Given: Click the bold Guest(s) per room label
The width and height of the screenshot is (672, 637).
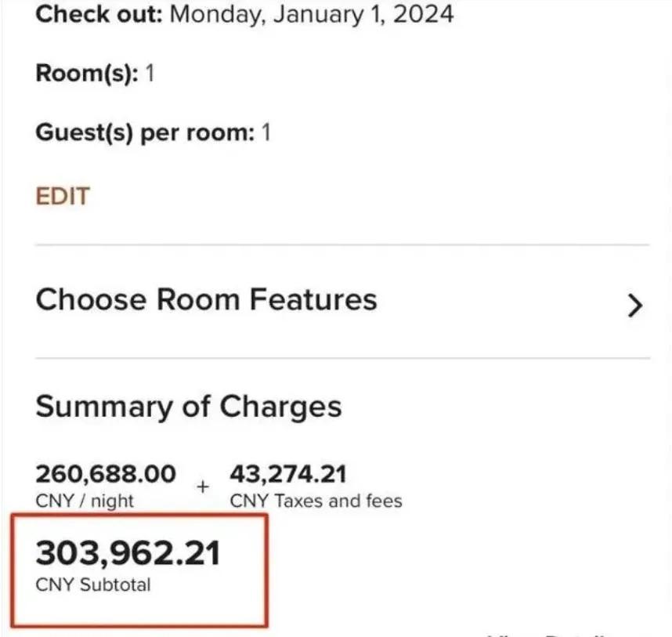Looking at the screenshot, I should coord(146,132).
